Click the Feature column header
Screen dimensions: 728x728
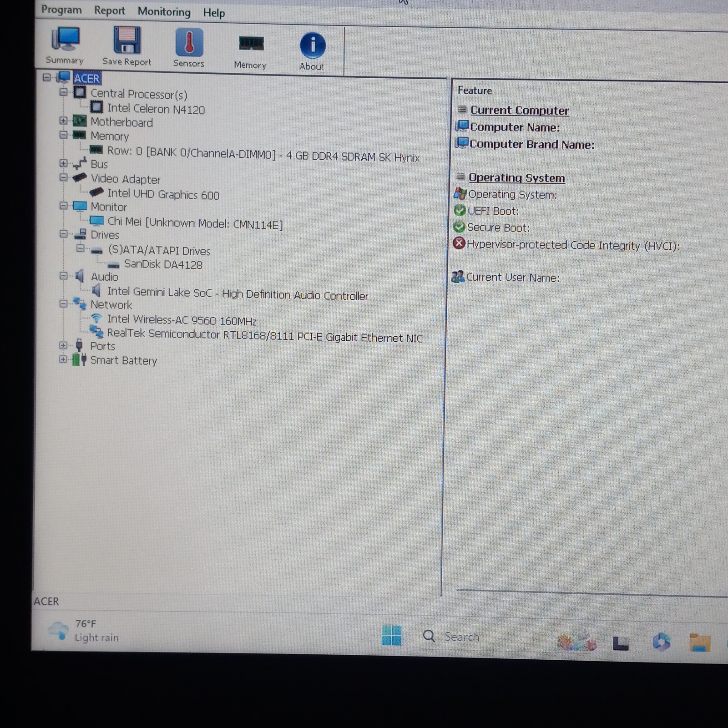(475, 91)
